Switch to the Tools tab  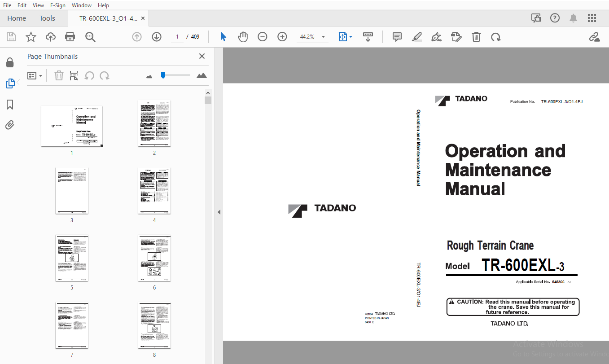point(47,18)
